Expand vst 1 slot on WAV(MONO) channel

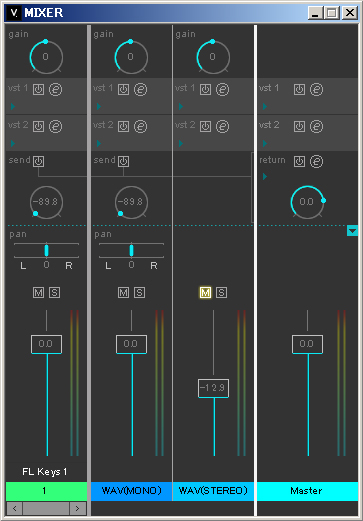98,106
